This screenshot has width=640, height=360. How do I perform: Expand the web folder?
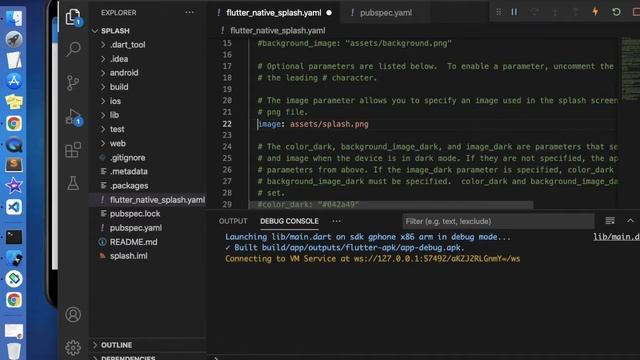point(118,143)
